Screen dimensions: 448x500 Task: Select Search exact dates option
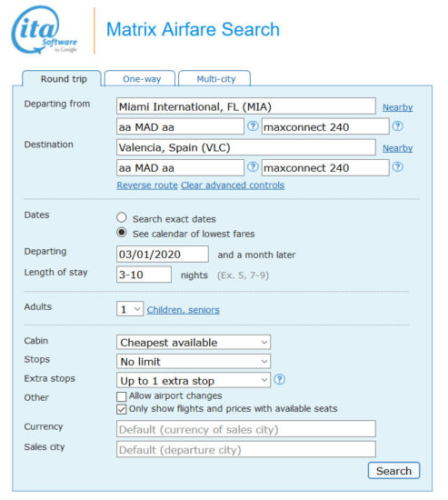(x=121, y=218)
